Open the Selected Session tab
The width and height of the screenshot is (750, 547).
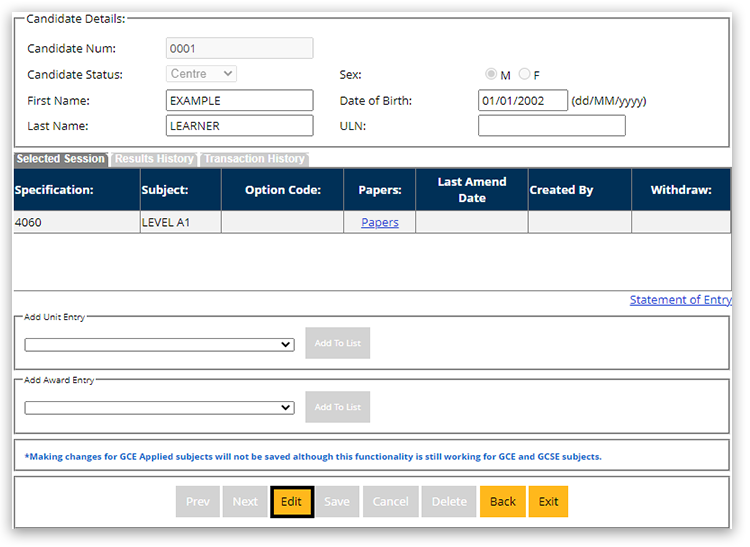click(60, 159)
